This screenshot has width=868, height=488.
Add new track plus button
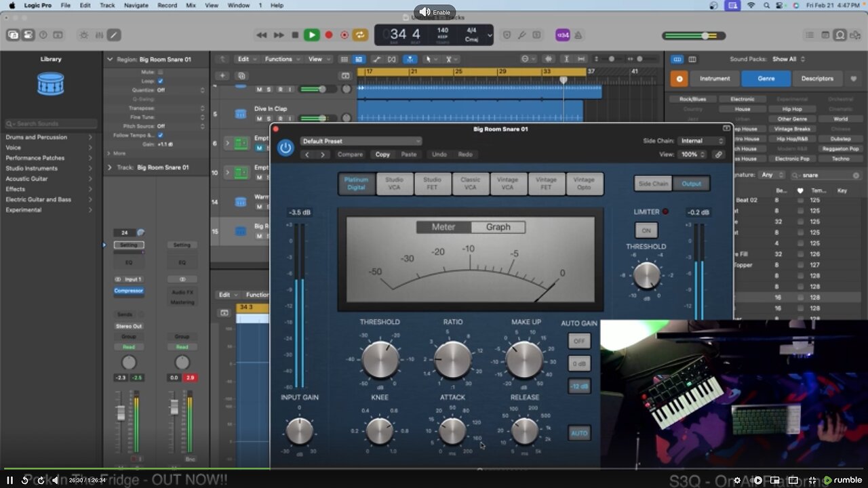coord(222,76)
